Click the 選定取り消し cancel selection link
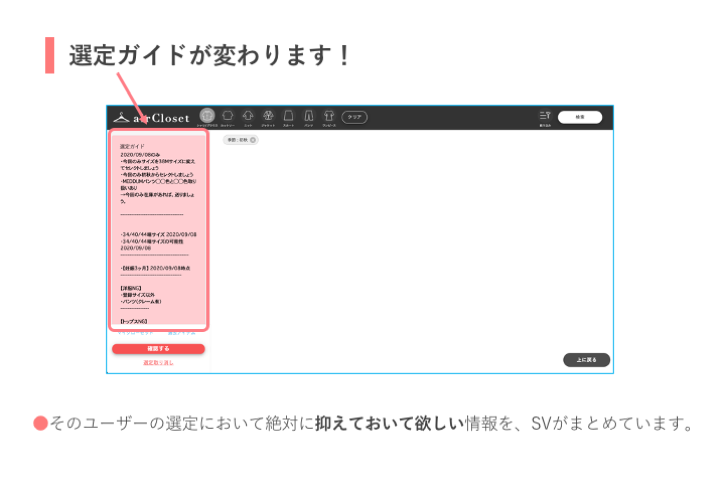The image size is (720, 498). coord(158,362)
